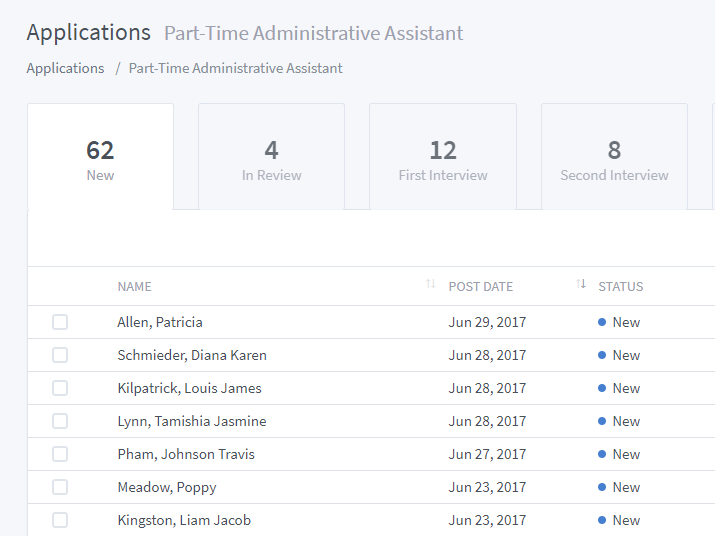715x536 pixels.
Task: Select the New applications tab
Action: coord(100,158)
